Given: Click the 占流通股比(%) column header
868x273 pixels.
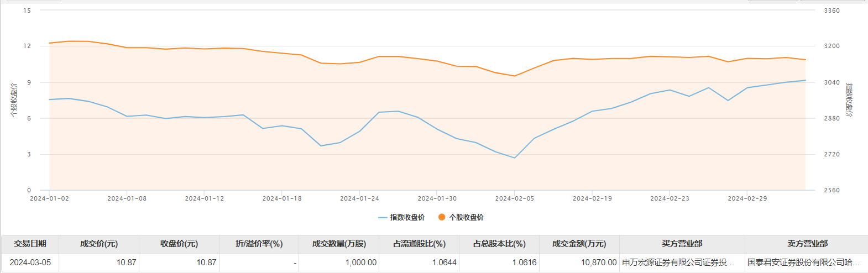Looking at the screenshot, I should pos(419,244).
